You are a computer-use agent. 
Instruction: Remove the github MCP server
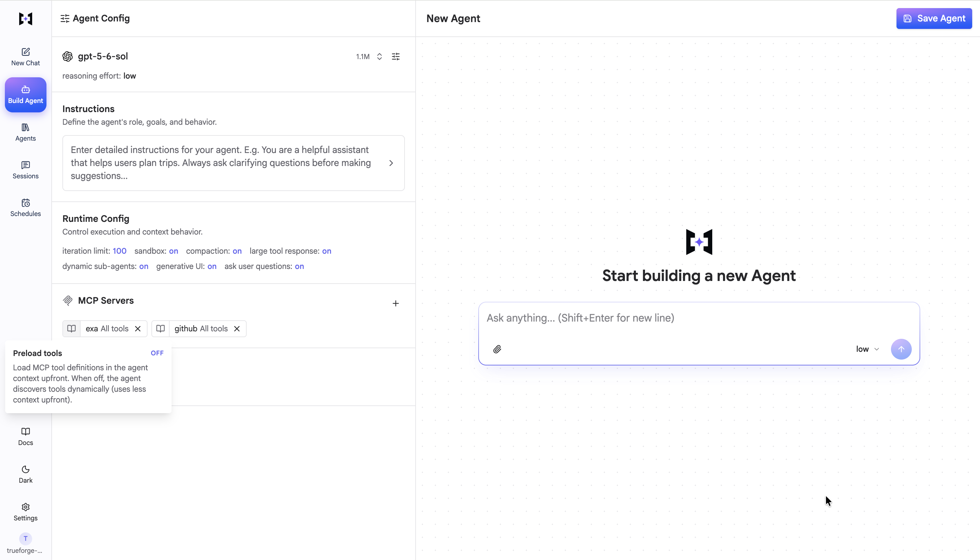click(237, 328)
